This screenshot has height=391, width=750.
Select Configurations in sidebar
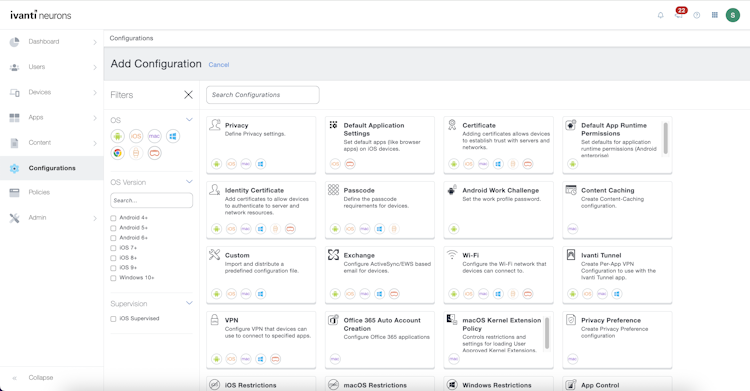coord(52,168)
